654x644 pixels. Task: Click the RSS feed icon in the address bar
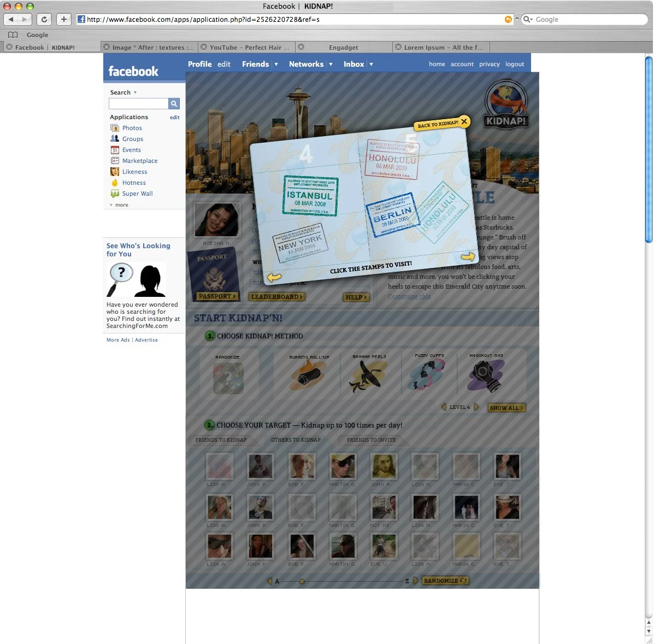pos(508,19)
